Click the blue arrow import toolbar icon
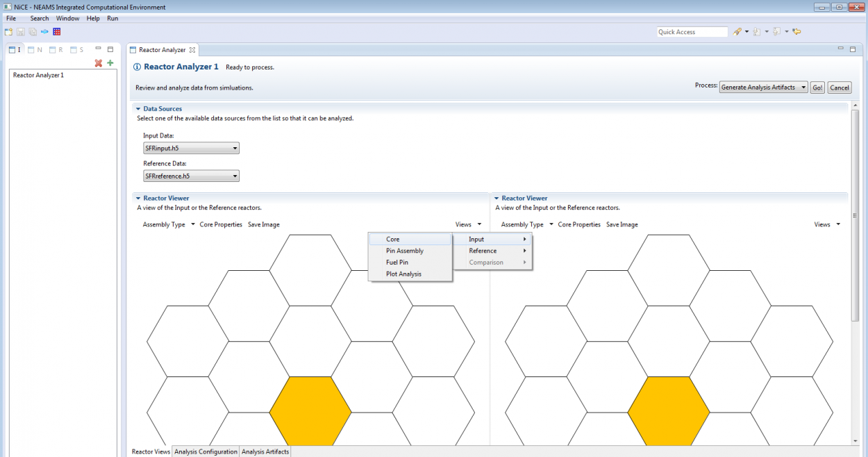The width and height of the screenshot is (868, 457). coord(44,32)
